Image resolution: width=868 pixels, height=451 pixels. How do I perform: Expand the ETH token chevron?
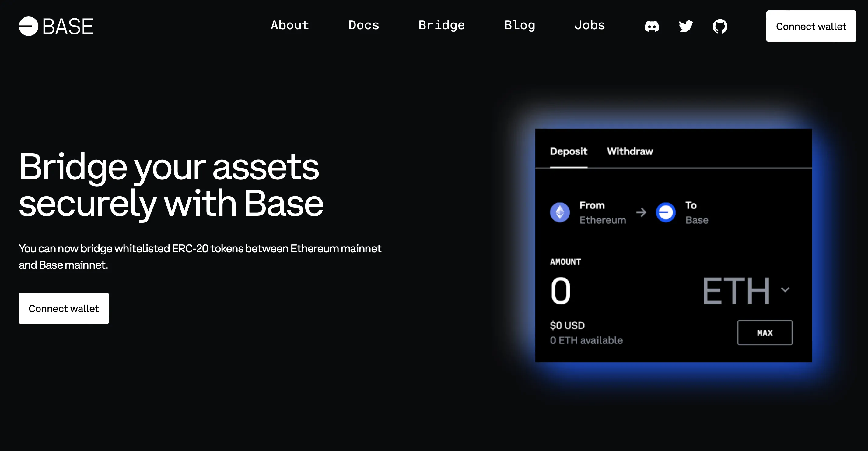point(785,290)
